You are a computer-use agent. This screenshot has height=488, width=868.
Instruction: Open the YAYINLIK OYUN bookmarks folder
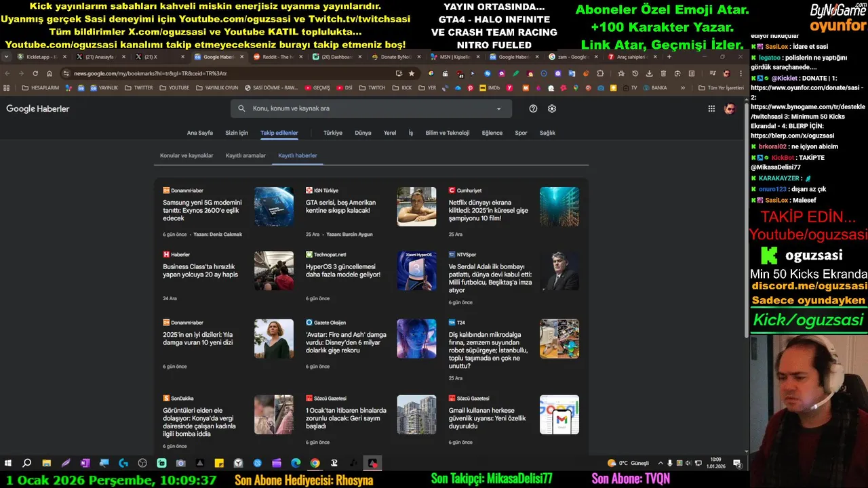[217, 88]
